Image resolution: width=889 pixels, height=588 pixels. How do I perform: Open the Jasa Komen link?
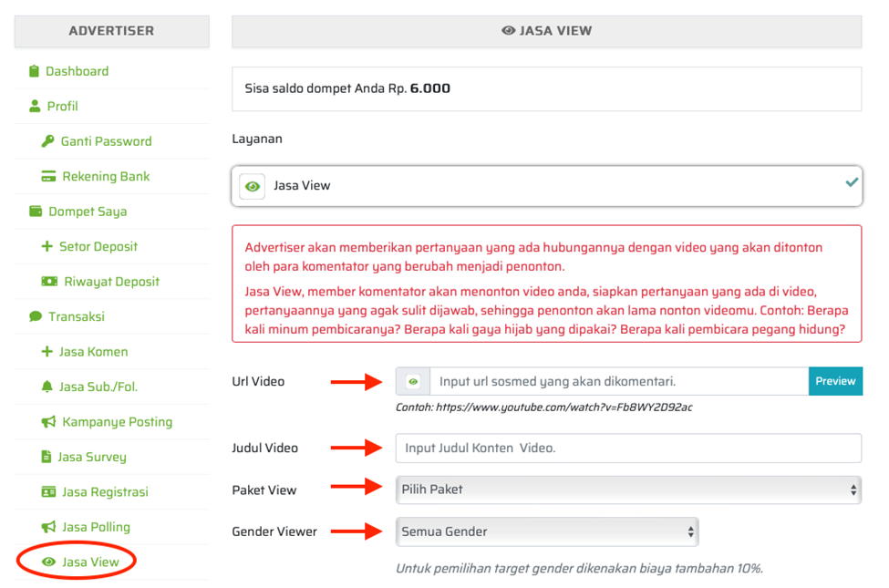pos(93,352)
